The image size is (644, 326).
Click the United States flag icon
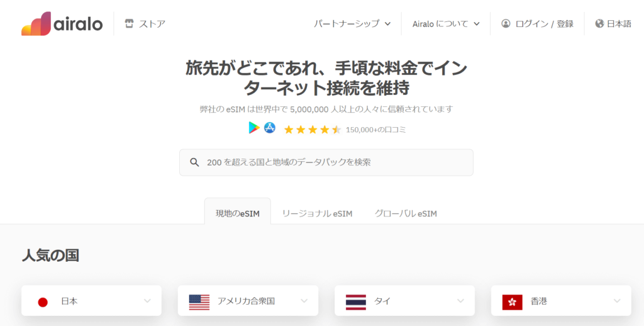point(199,302)
